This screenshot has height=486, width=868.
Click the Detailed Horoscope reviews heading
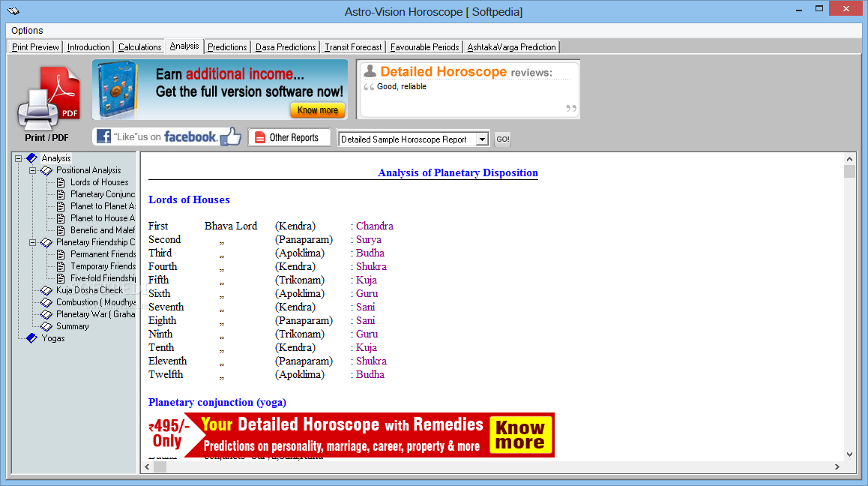click(466, 71)
